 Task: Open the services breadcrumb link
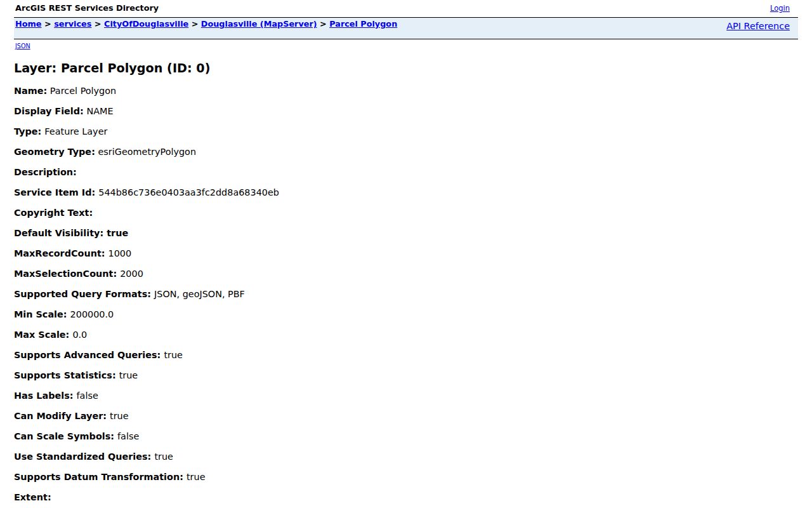pos(73,24)
